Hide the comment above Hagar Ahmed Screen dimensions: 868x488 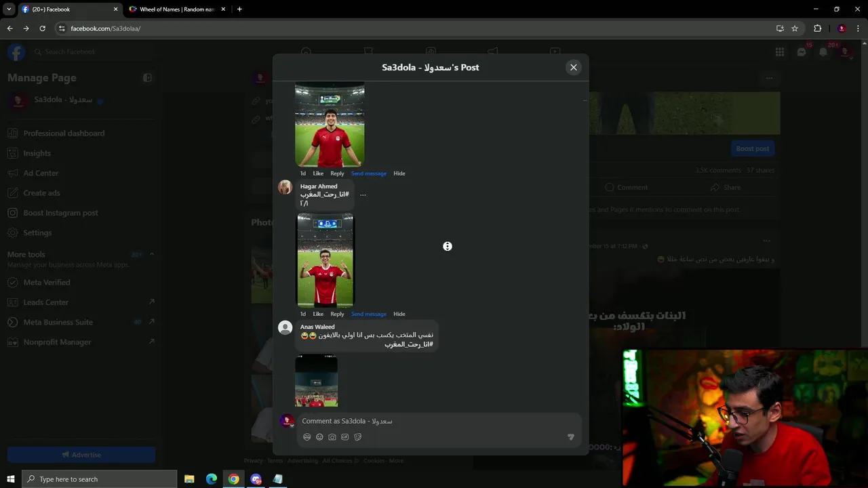(399, 174)
